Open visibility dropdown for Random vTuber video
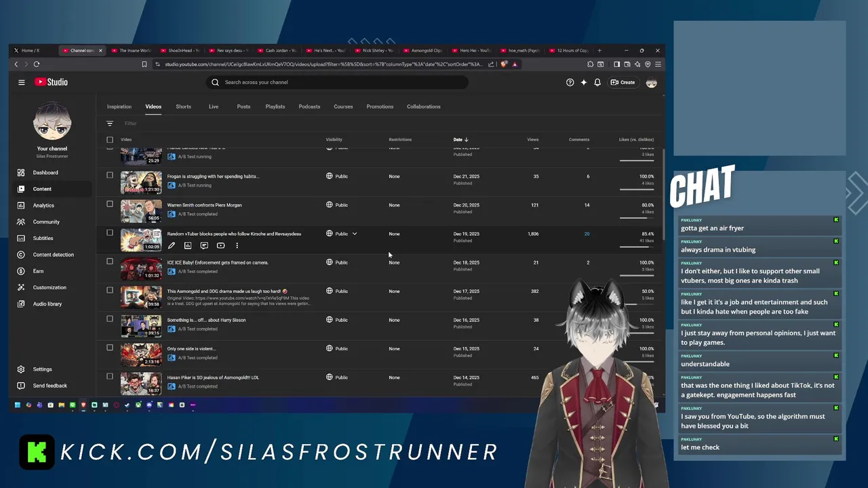Viewport: 868px width, 488px height. pyautogui.click(x=354, y=234)
